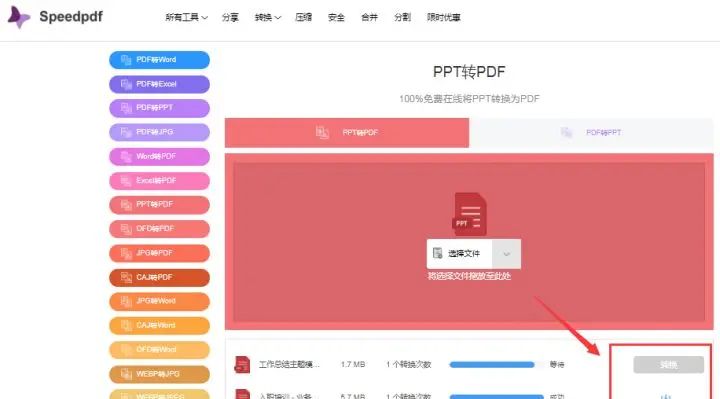This screenshot has width=720, height=399.
Task: Click the 100%免费在线将PPT转换为PDF subtitle
Action: click(469, 99)
